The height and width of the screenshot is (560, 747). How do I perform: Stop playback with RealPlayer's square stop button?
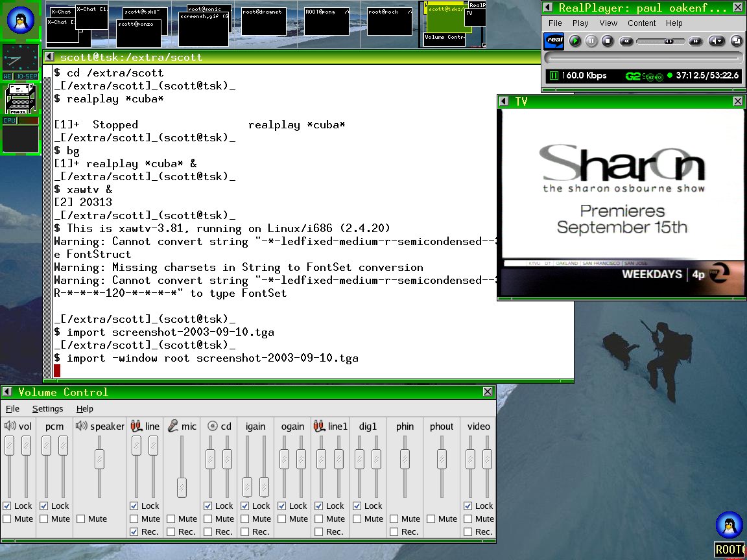click(608, 41)
